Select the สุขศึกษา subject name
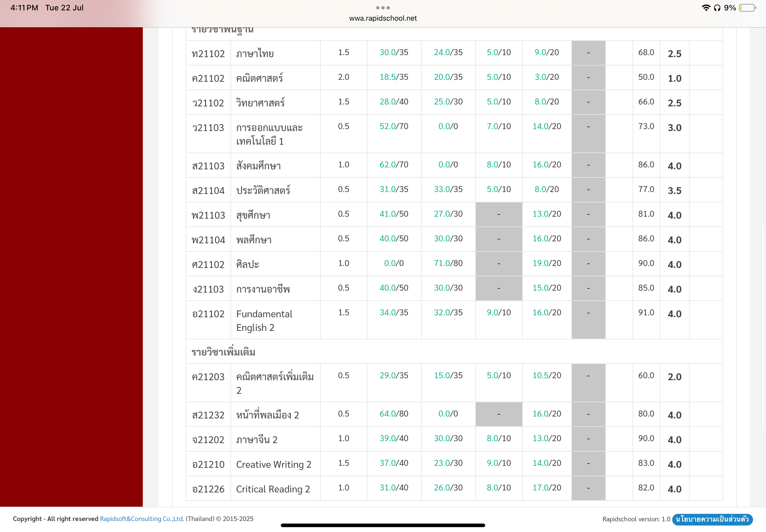766x532 pixels. tap(253, 215)
